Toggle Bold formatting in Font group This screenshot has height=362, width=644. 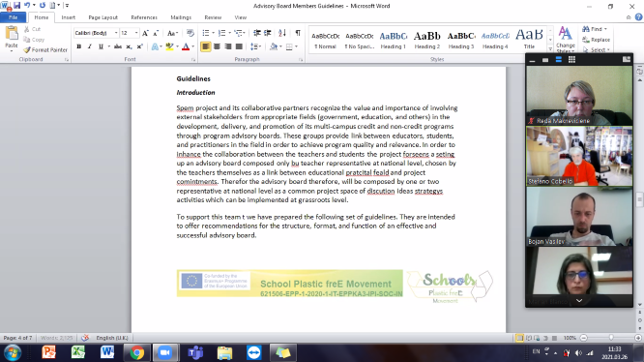(x=79, y=46)
